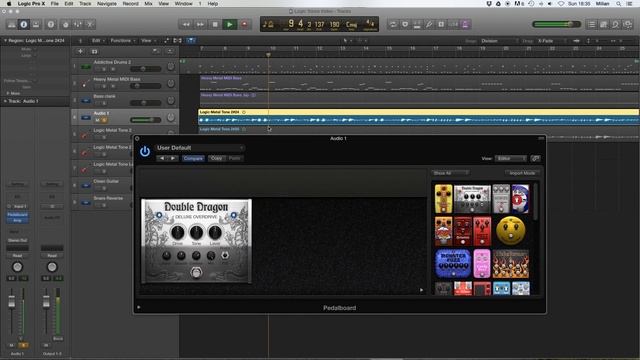Screen dimensions: 640x360
Task: Click the Paste button in plugin header
Action: pos(235,158)
